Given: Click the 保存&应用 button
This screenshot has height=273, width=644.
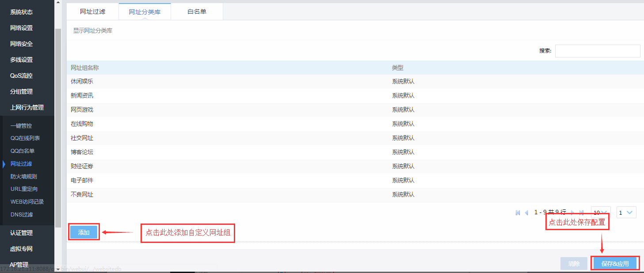Looking at the screenshot, I should tap(615, 264).
